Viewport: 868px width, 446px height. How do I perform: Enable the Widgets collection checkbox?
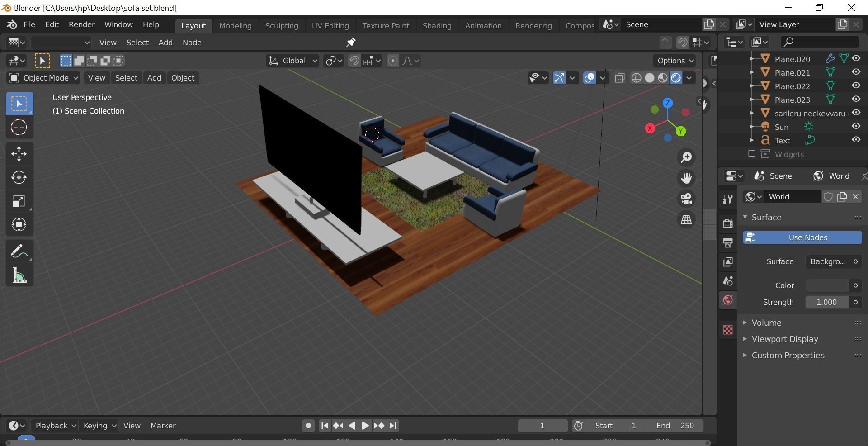[x=751, y=154]
